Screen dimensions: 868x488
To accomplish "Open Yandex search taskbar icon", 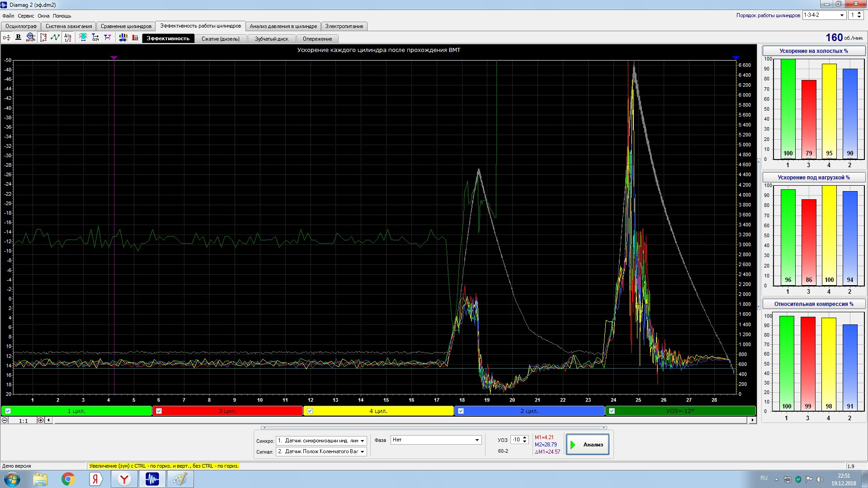I will coord(95,479).
